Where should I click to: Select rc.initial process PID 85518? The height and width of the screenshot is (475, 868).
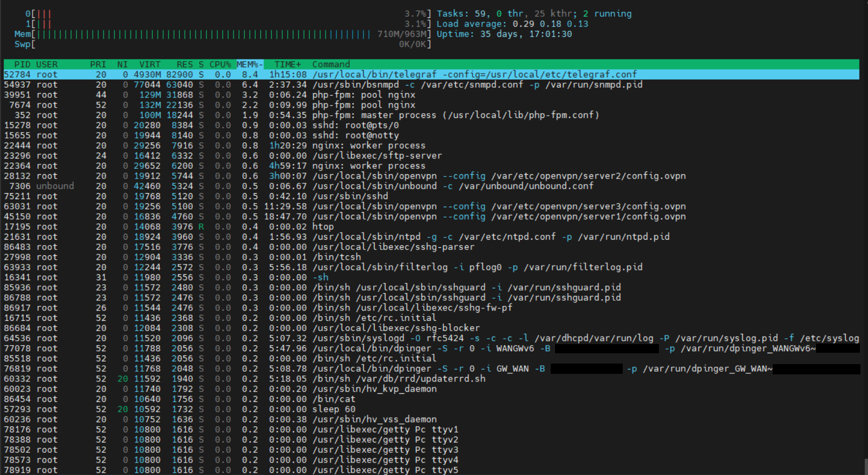(431, 359)
